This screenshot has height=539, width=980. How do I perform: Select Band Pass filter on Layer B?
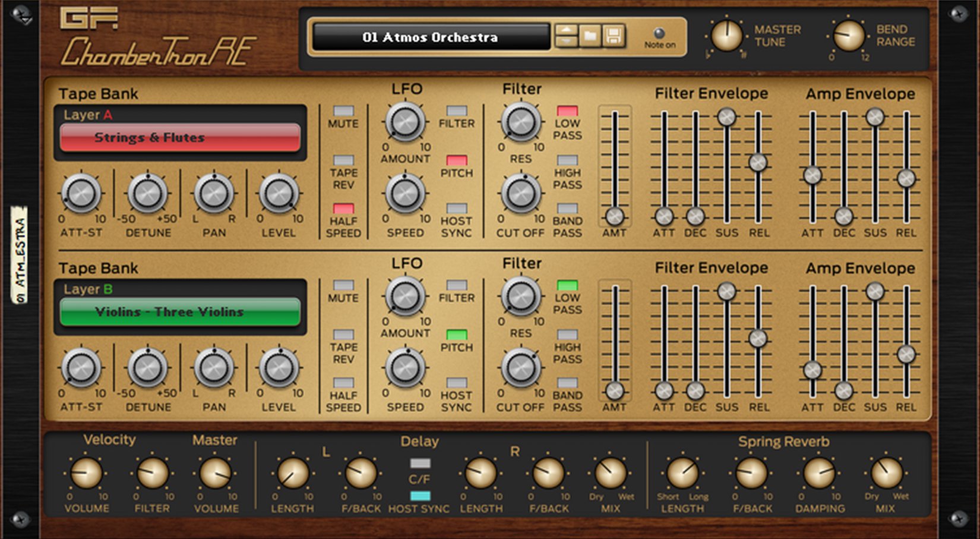tap(567, 383)
